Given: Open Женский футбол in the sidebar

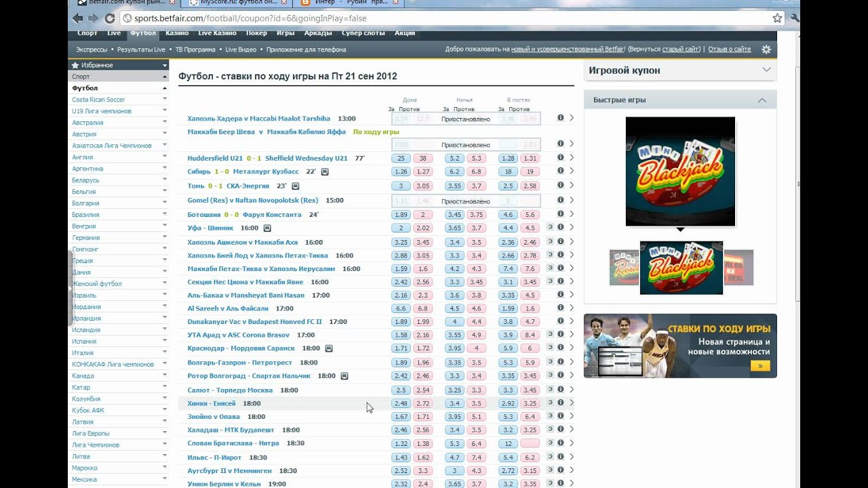Looking at the screenshot, I should (97, 283).
